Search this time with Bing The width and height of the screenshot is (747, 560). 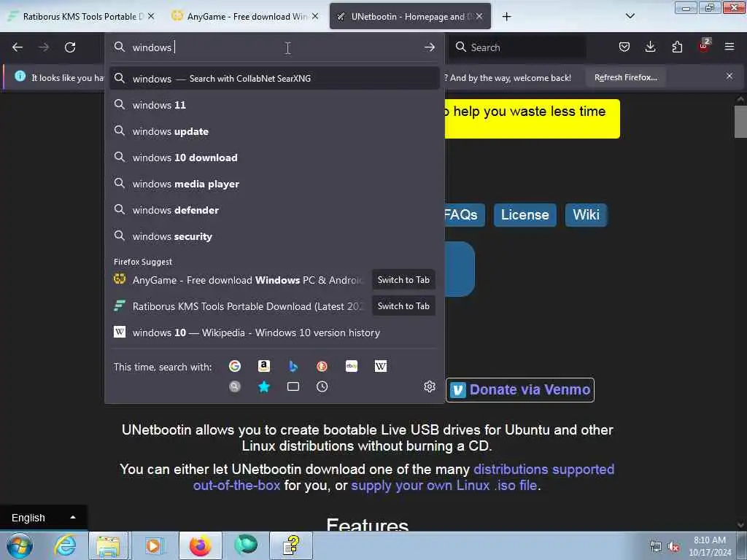coord(293,366)
